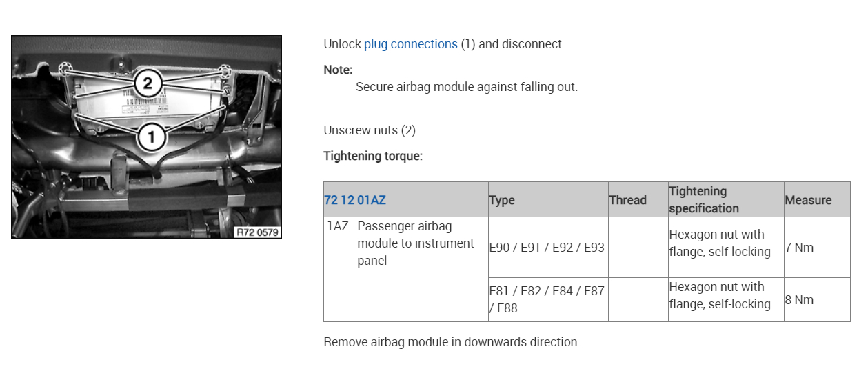Click the "E81 / E82 / E84 / E87 / E88" cell
Screen dimensions: 868x369
(547, 299)
